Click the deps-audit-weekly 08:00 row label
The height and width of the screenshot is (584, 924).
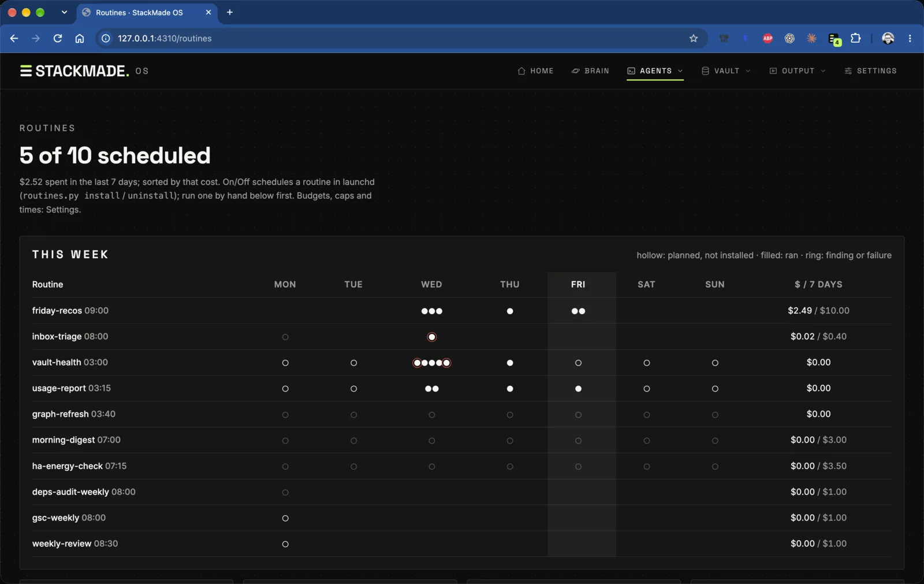point(84,492)
